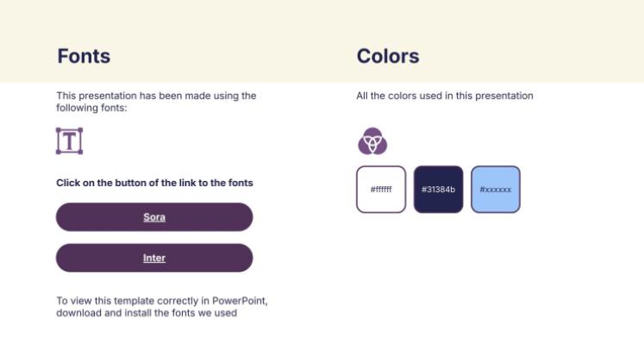Click the overlapping circles color icon
The image size is (644, 362).
click(372, 140)
